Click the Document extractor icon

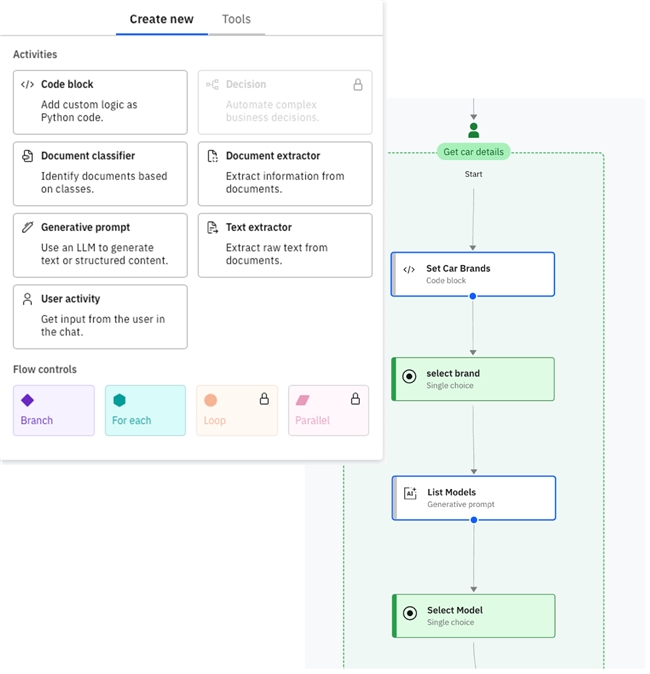(212, 156)
